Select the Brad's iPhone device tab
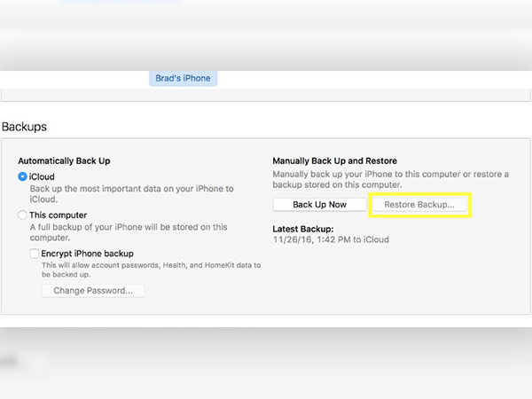Screen dimensions: 532x399 click(184, 78)
